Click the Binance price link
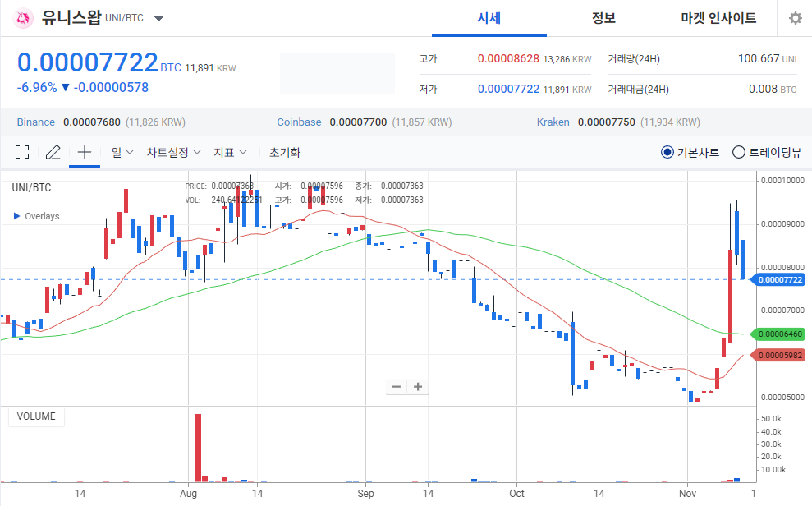Screen dimensions: 812x506 coord(36,121)
